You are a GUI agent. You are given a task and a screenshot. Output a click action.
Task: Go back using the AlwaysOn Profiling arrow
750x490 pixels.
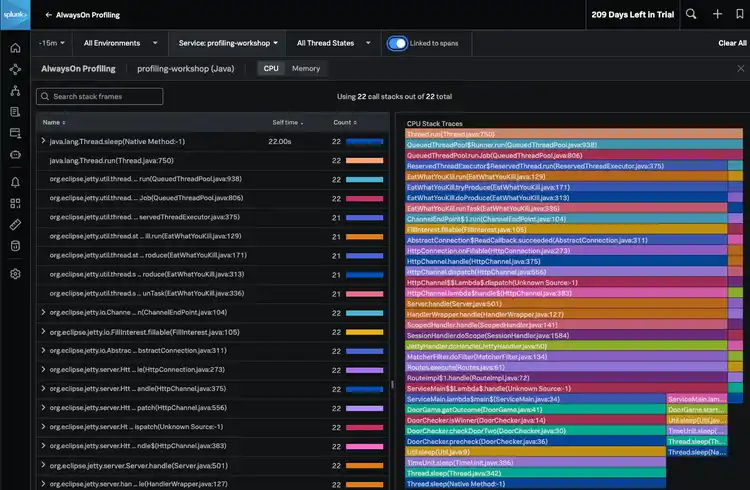click(49, 15)
